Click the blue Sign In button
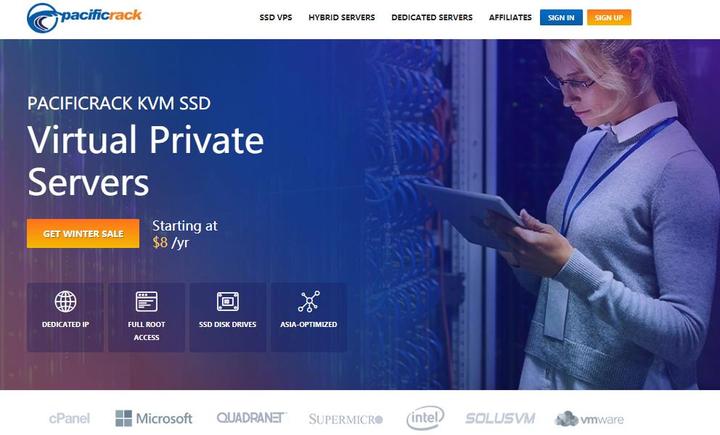 561,17
